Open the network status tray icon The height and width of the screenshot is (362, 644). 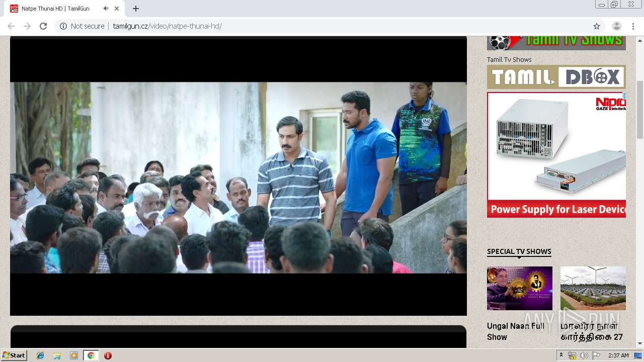[x=572, y=355]
